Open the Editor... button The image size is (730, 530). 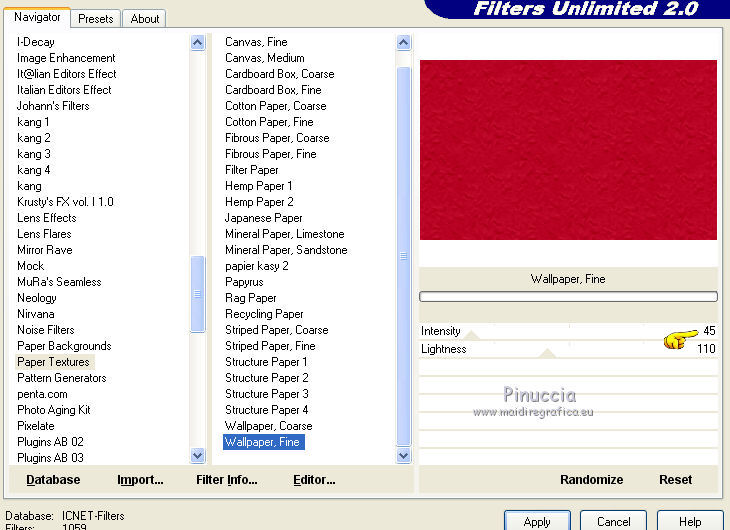(x=314, y=480)
